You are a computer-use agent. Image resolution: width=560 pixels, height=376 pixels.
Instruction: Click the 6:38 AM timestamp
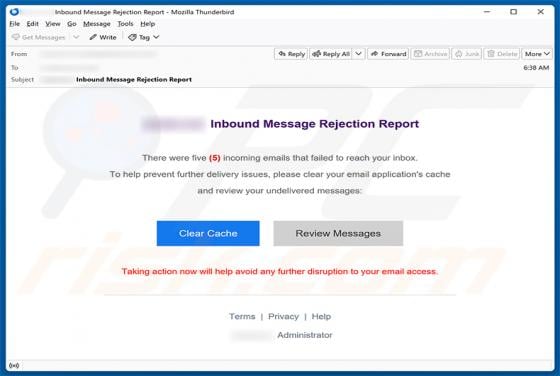pos(536,67)
